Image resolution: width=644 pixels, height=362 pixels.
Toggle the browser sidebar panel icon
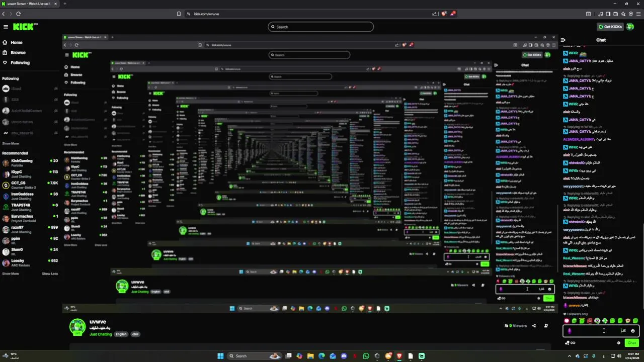608,14
